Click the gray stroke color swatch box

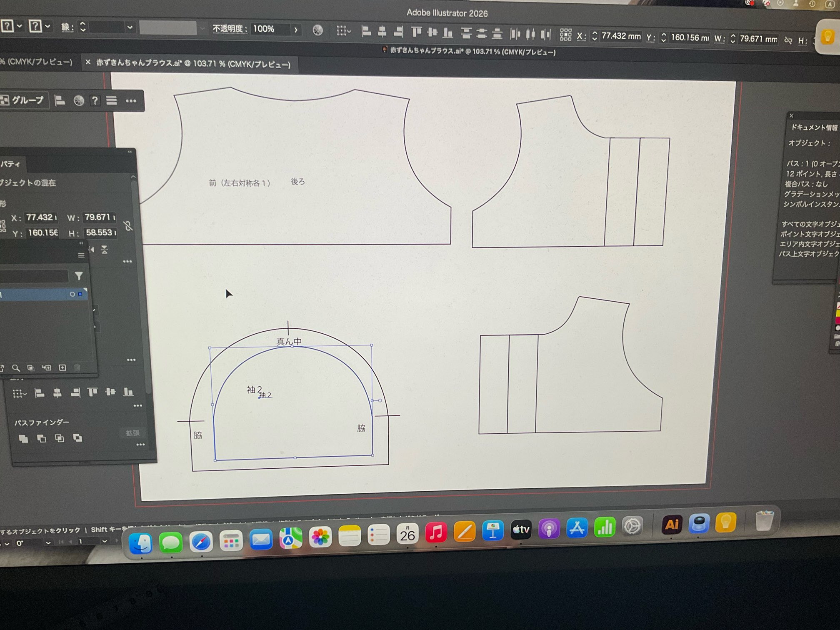point(167,28)
